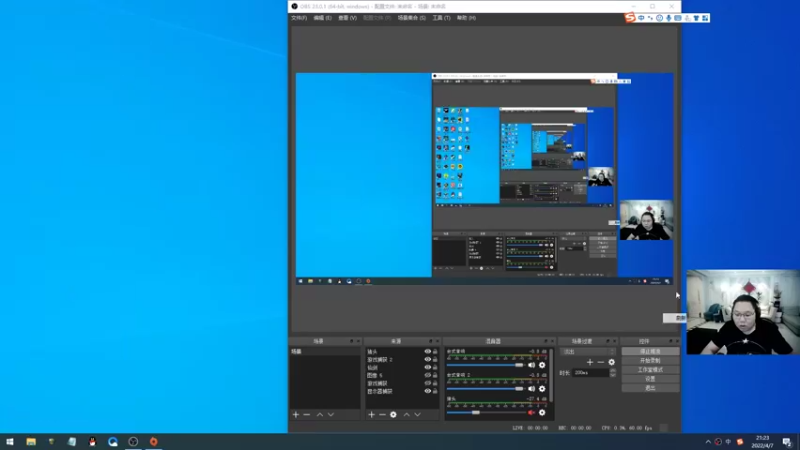Remove scene transition with minus icon

[601, 362]
